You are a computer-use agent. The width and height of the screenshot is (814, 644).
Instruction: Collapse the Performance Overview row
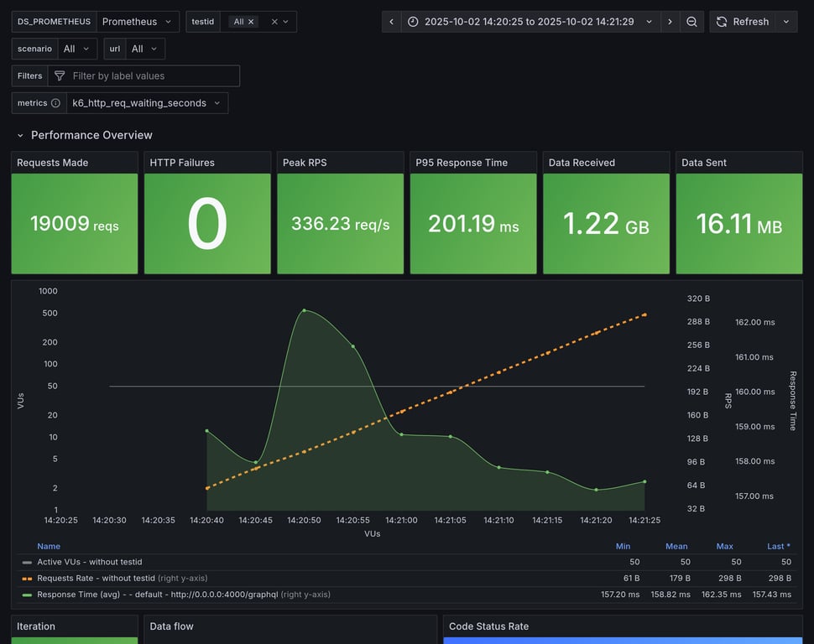(20, 135)
